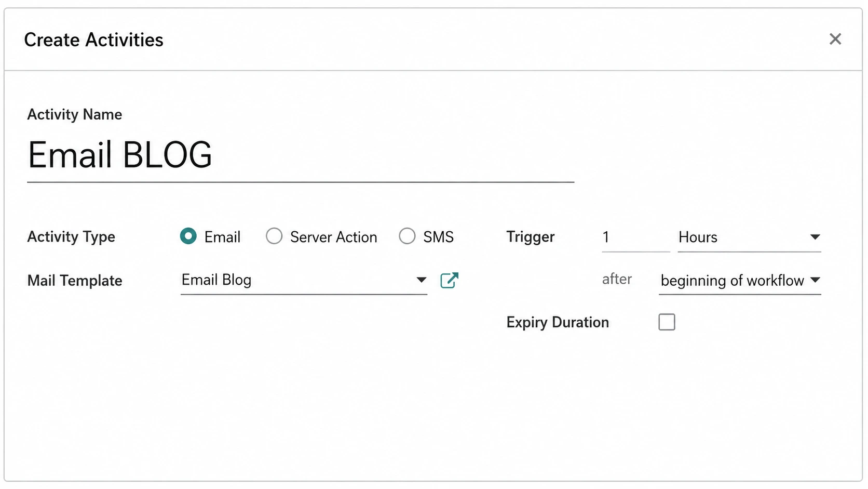This screenshot has height=489, width=868.
Task: Click the Create Activities dialog title
Action: click(93, 40)
